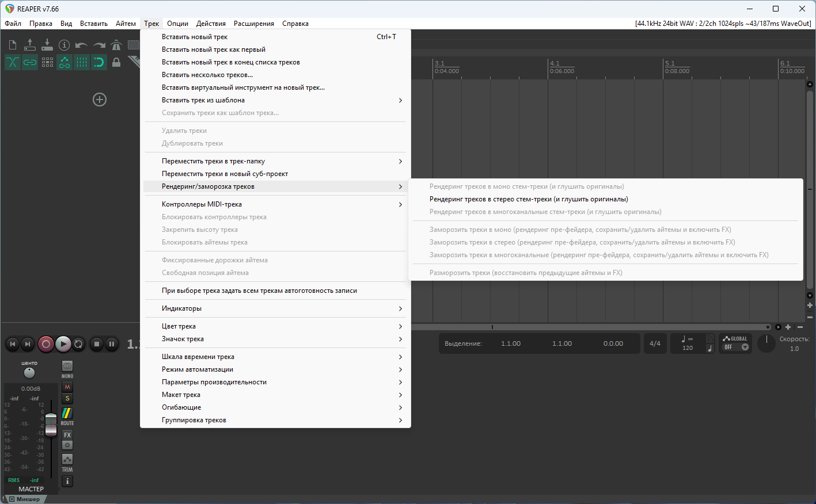816x504 pixels.
Task: Click the master volume fader
Action: [x=51, y=425]
